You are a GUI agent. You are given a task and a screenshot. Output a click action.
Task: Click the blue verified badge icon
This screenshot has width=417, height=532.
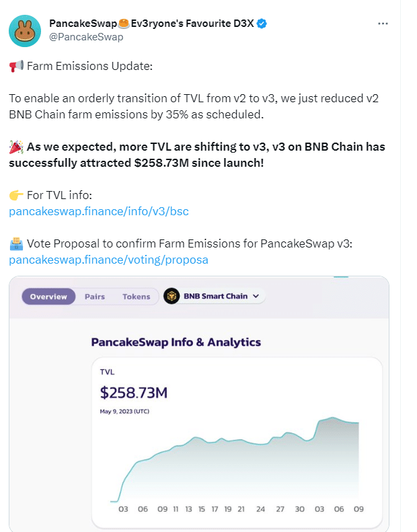262,24
